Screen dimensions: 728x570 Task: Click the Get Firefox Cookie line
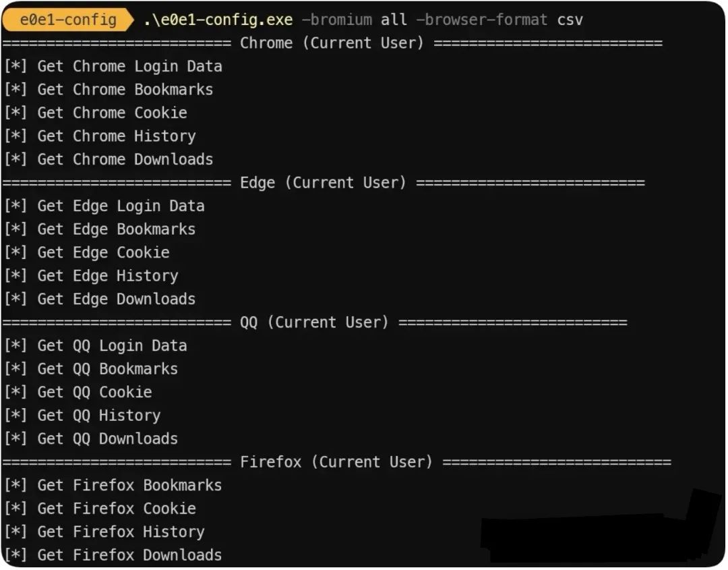coord(100,509)
